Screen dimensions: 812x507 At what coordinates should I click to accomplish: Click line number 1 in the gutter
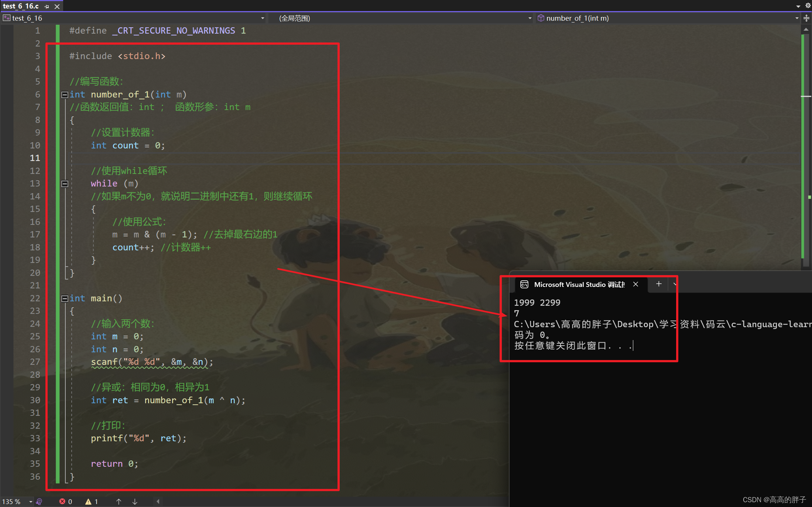[37, 31]
